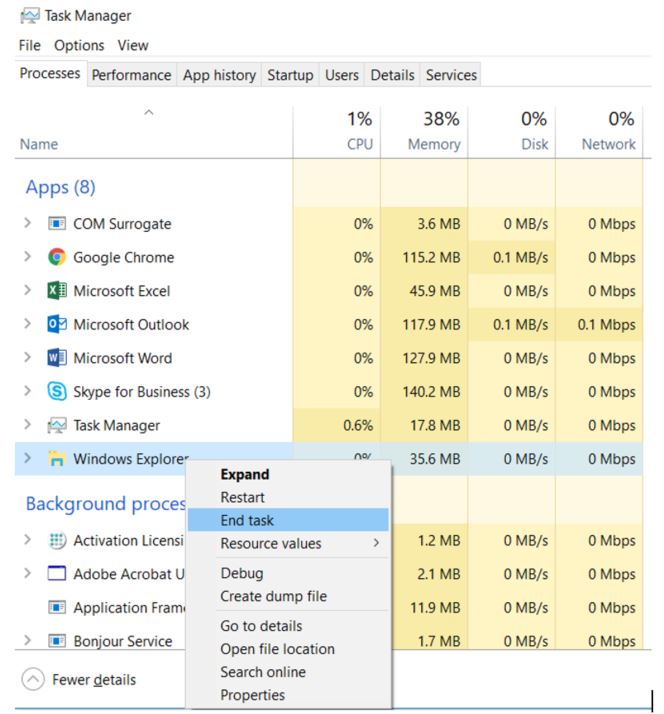This screenshot has height=714, width=664.
Task: Expand the Google Chrome process group
Action: [28, 257]
